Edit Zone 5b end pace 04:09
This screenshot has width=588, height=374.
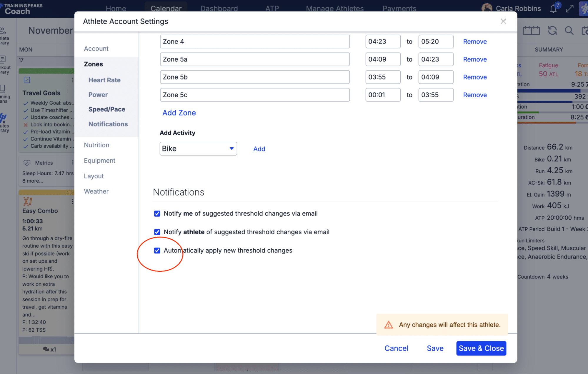point(436,77)
